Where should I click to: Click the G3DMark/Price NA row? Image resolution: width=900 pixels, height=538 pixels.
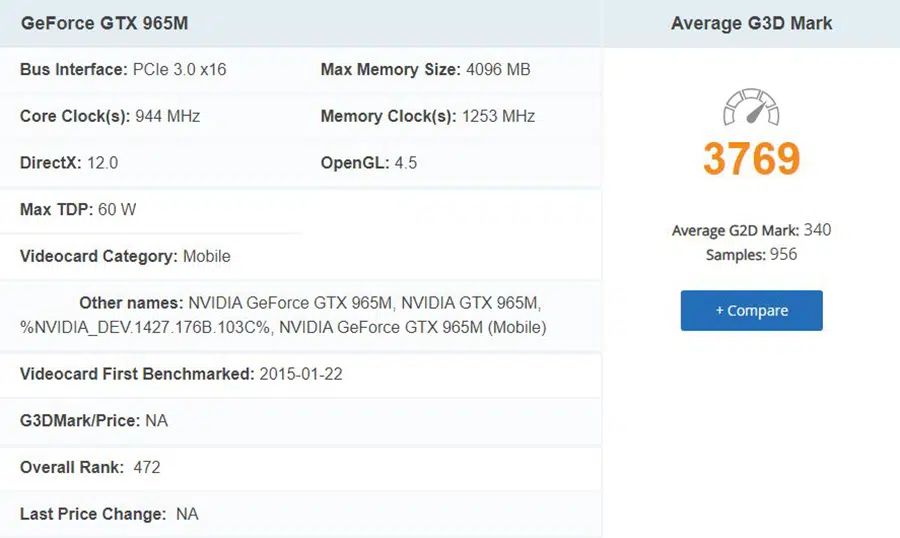point(94,421)
